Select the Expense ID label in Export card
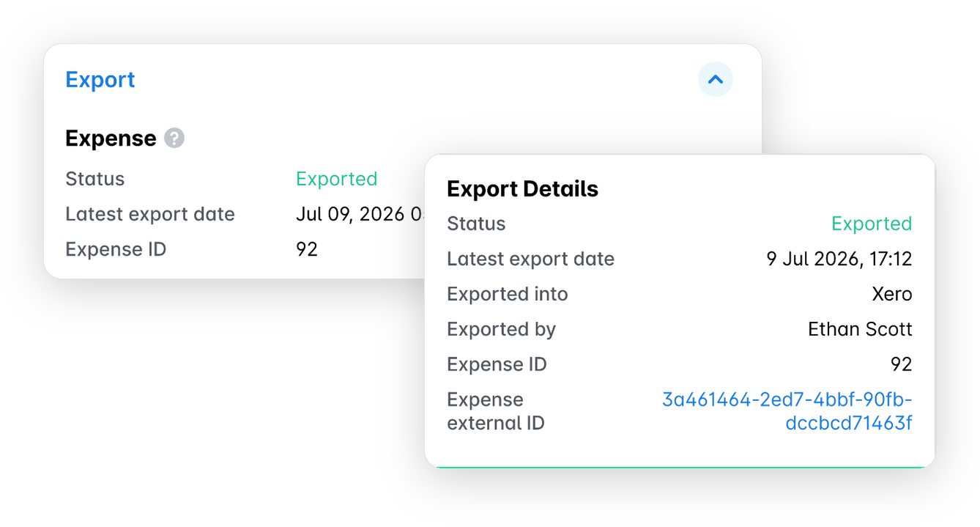This screenshot has width=980, height=527. tap(116, 249)
